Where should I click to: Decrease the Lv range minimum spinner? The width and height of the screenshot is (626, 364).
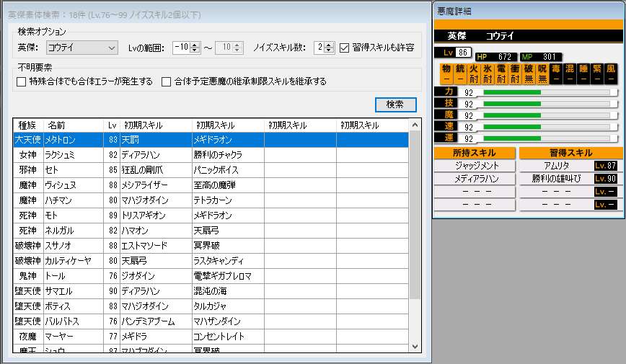click(194, 50)
